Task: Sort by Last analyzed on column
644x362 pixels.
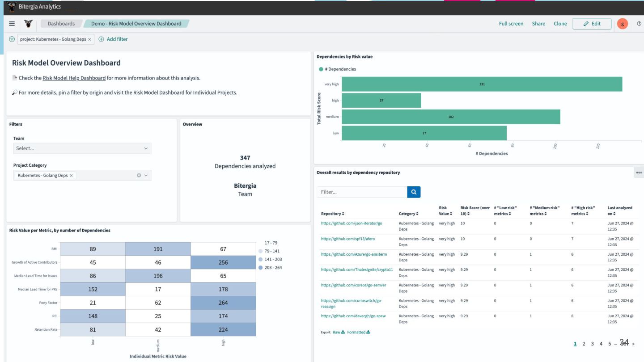Action: (620, 210)
